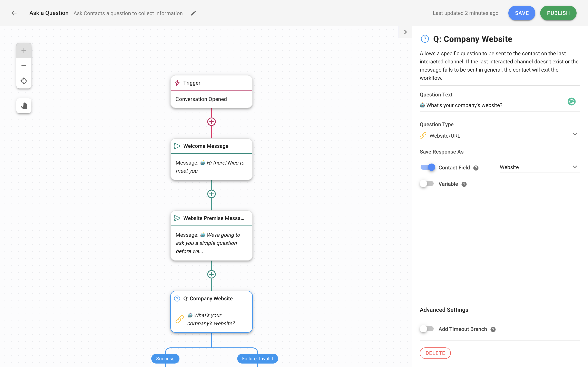Click the refresh icon next to question text

pos(572,102)
